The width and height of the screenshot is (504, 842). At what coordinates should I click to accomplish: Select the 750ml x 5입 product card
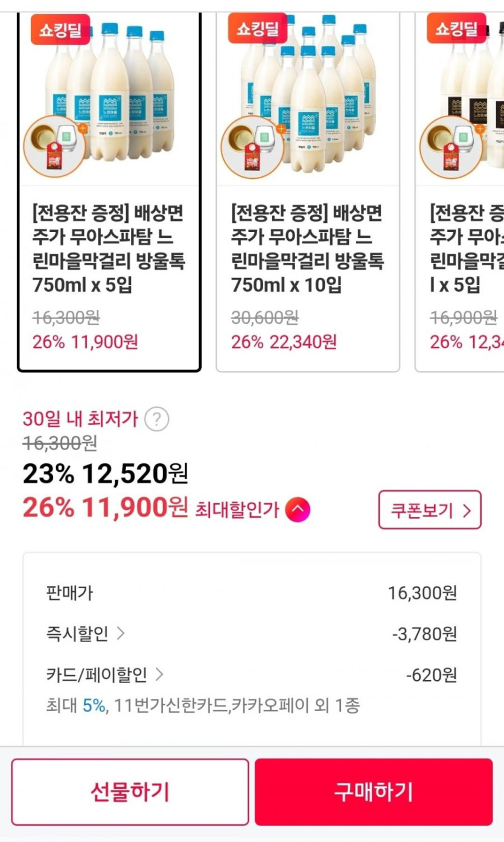point(109,248)
